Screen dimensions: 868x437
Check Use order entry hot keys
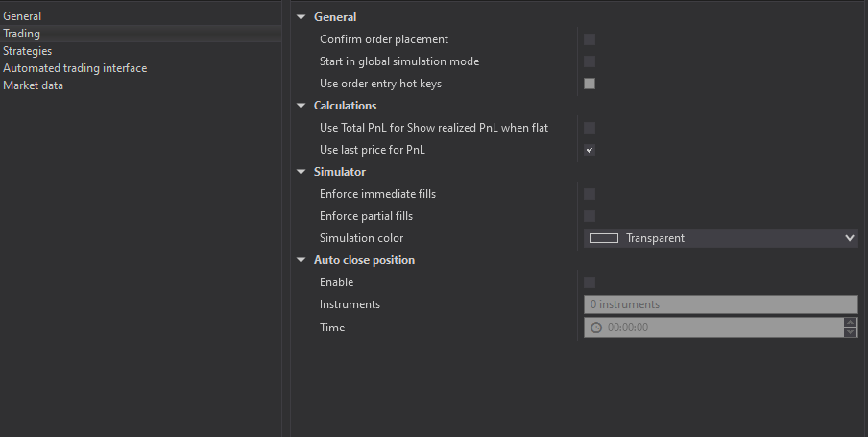pos(590,84)
